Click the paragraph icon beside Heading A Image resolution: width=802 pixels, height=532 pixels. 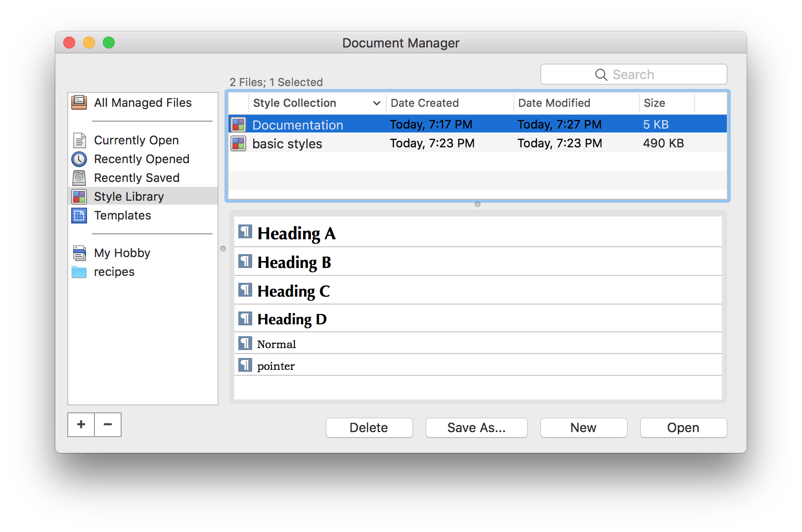point(245,231)
